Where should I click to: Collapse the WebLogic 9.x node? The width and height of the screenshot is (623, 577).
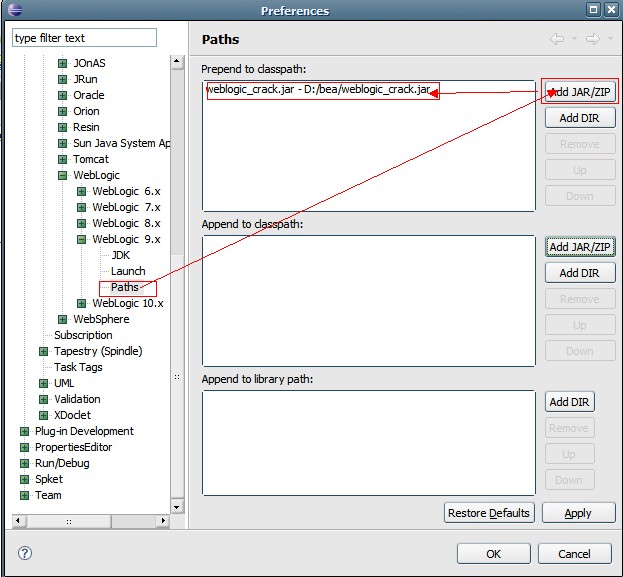click(81, 239)
